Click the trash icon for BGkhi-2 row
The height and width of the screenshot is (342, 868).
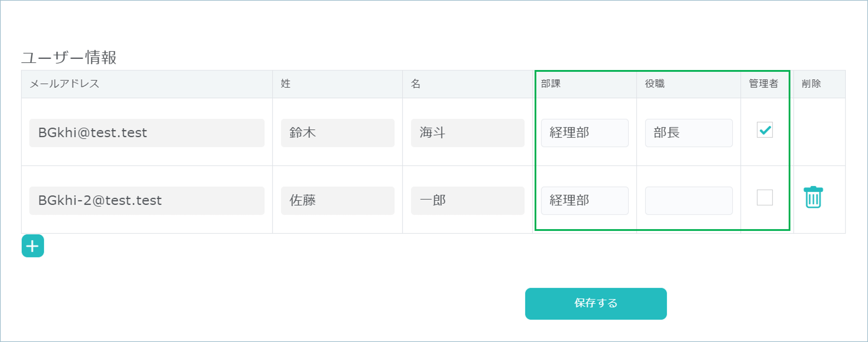pos(813,197)
